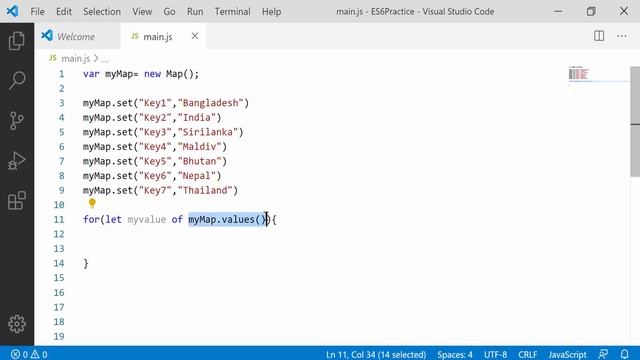Change end of line sequence CRLF
The width and height of the screenshot is (640, 360).
tap(527, 354)
